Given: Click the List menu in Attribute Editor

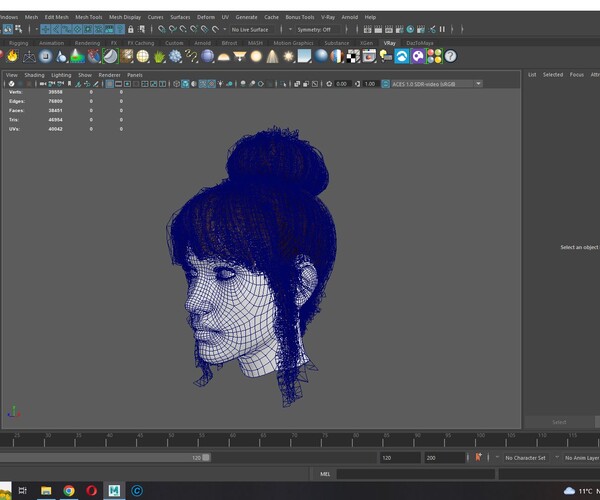Looking at the screenshot, I should pos(532,75).
